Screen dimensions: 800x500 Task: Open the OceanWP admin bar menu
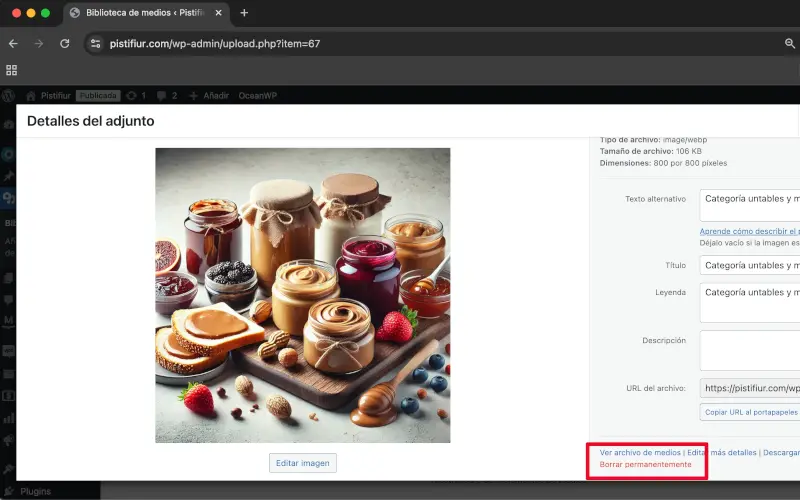[x=258, y=95]
